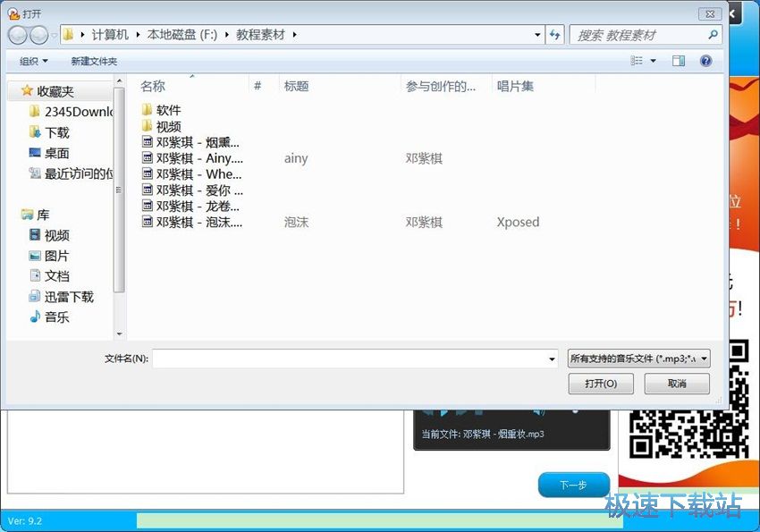
Task: Open the file name dropdown arrow
Action: [x=552, y=359]
